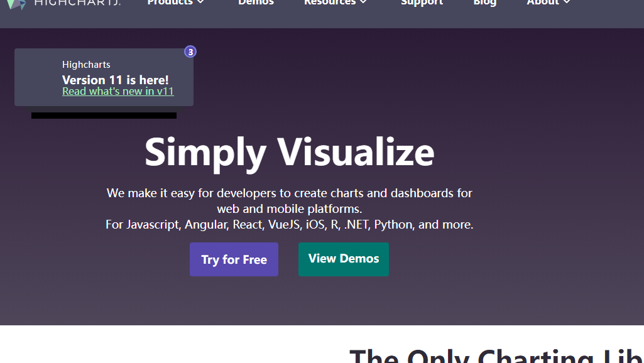
Task: Click the notification badge showing 3
Action: tap(190, 51)
